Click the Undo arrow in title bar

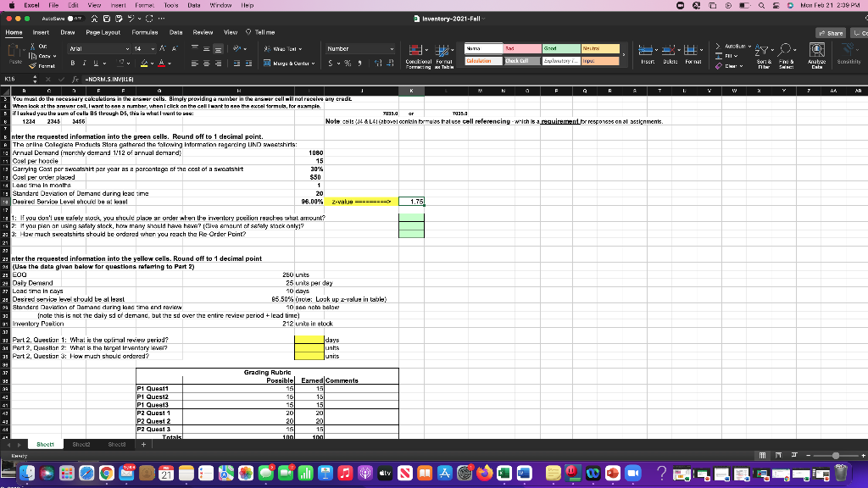131,19
